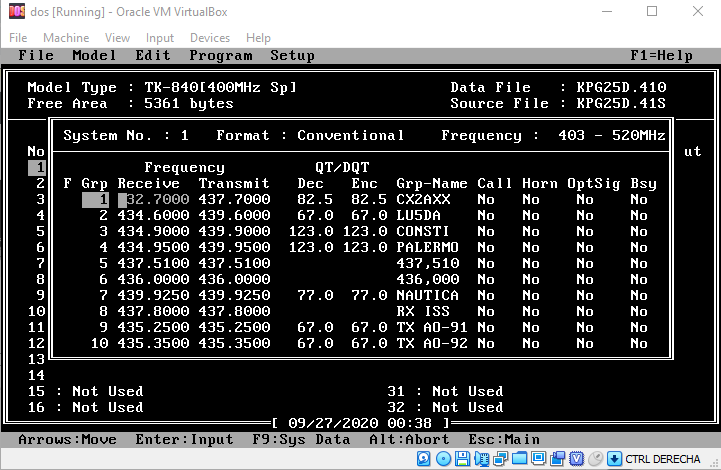The height and width of the screenshot is (470, 721).
Task: Click the VirtualBox icon in title bar
Action: pyautogui.click(x=16, y=12)
